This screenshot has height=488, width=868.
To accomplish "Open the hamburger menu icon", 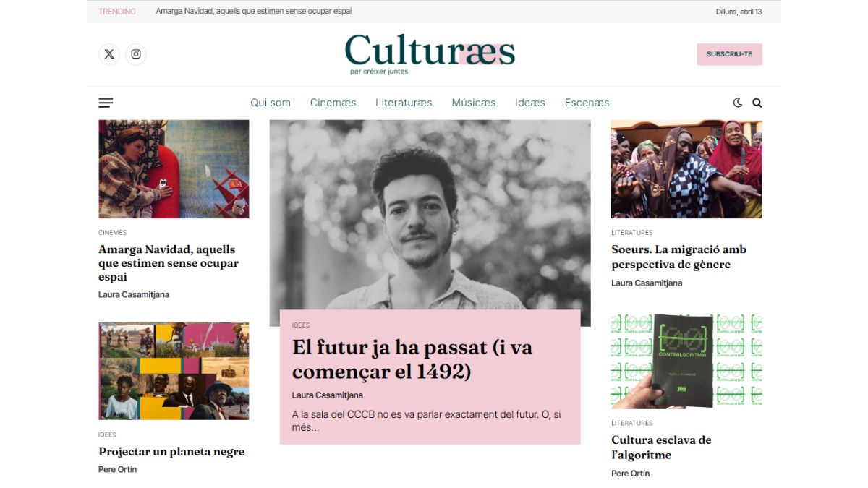I will point(106,103).
